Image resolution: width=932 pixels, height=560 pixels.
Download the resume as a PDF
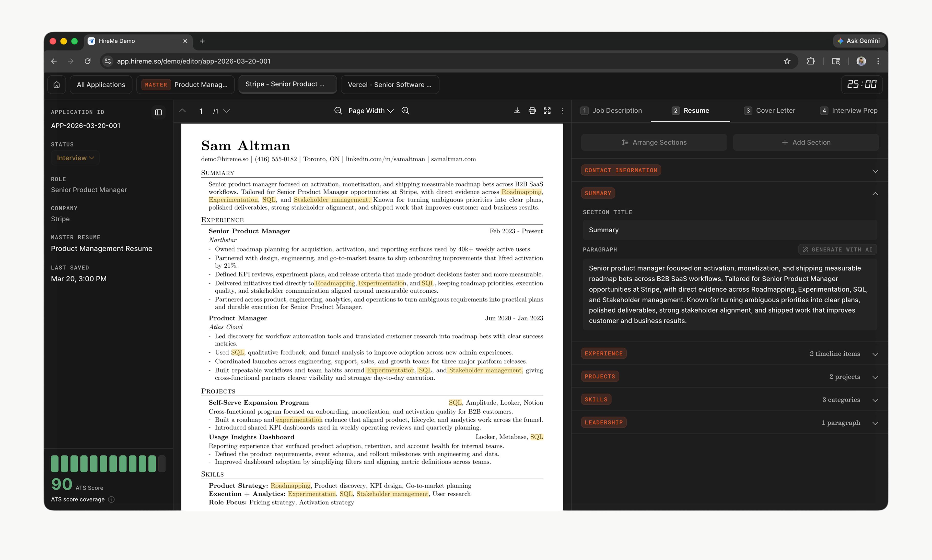coord(517,111)
